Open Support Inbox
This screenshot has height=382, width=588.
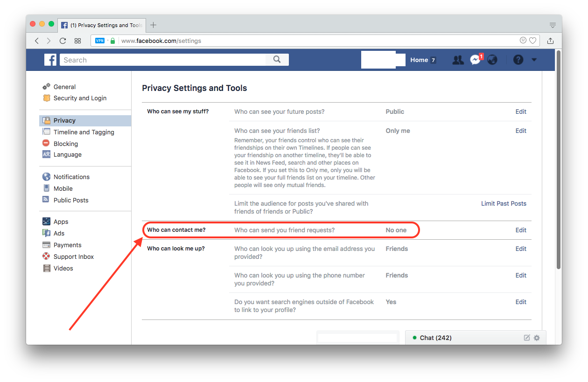pyautogui.click(x=74, y=257)
